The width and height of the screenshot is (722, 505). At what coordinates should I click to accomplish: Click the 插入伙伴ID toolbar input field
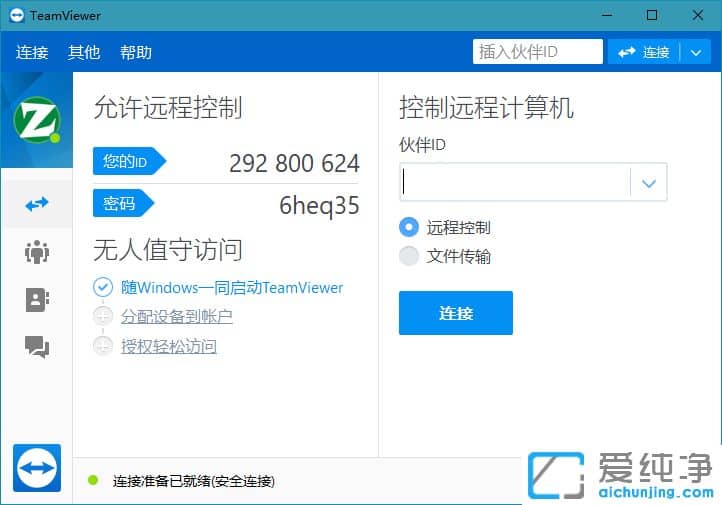click(537, 52)
